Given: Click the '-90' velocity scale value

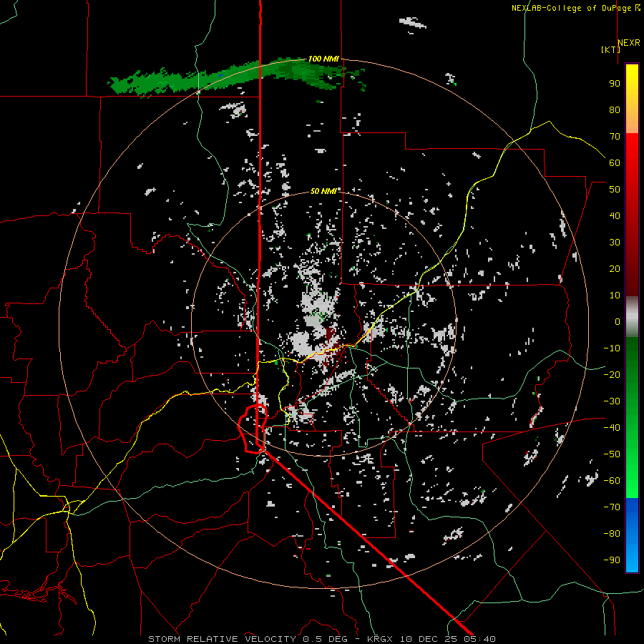Looking at the screenshot, I should click(612, 560).
